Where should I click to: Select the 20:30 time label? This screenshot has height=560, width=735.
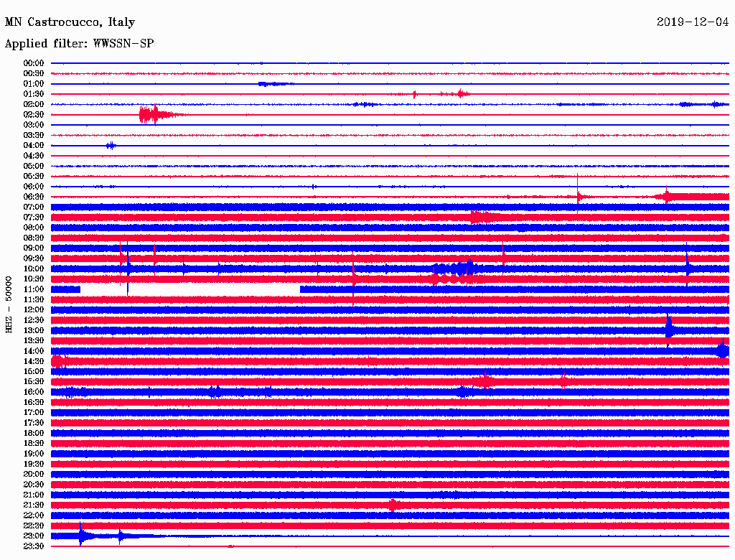click(x=34, y=485)
